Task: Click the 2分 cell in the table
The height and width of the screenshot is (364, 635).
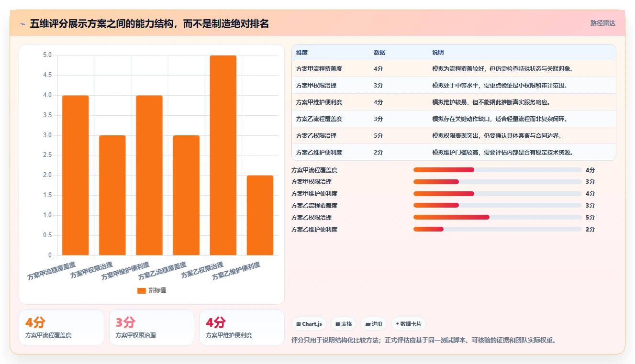Action: pyautogui.click(x=379, y=153)
